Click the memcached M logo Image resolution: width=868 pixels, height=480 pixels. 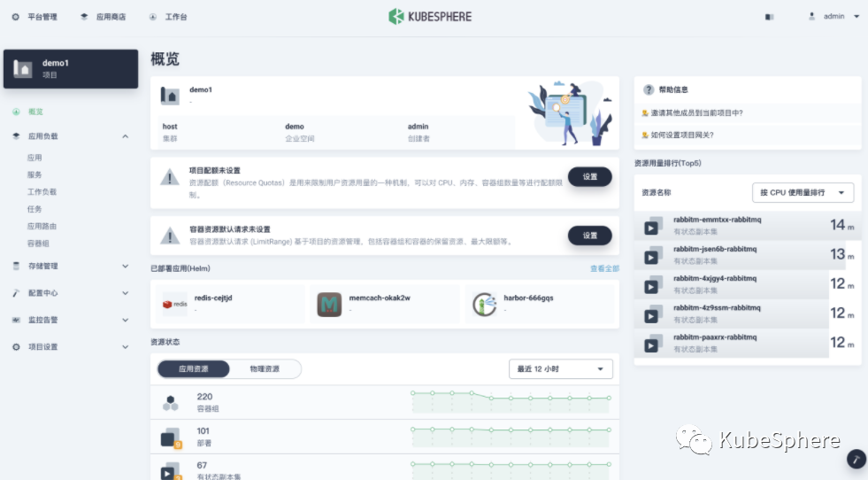click(x=329, y=305)
